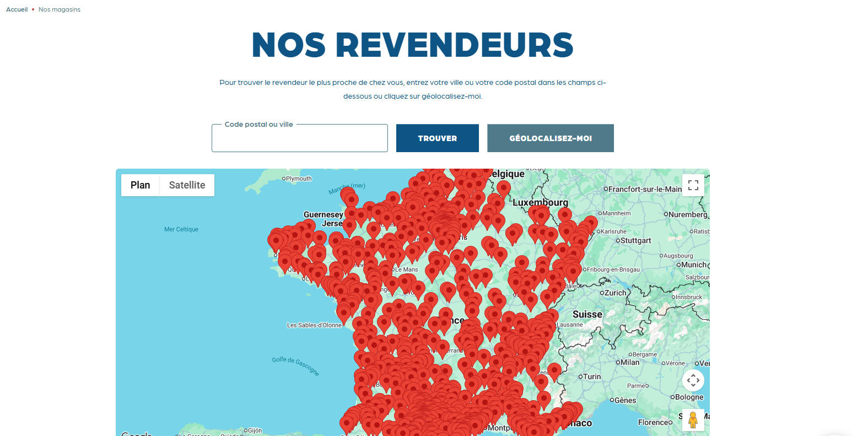The height and width of the screenshot is (436, 868).
Task: Switch map to Satellite view
Action: pos(187,185)
